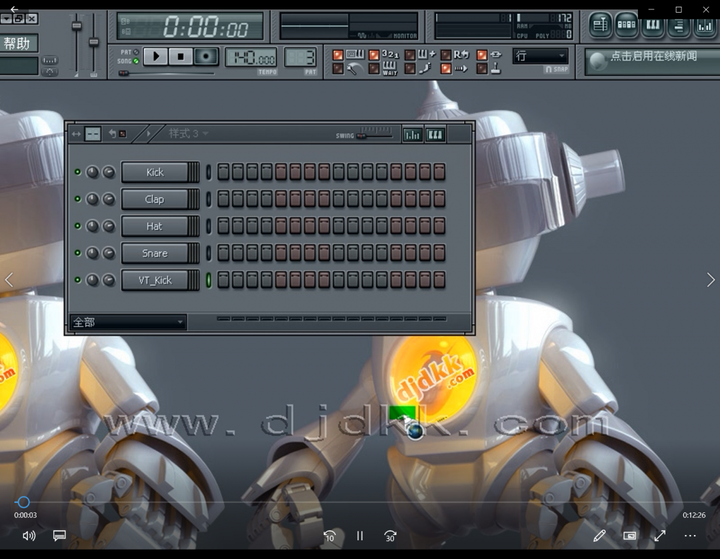The width and height of the screenshot is (720, 559).
Task: Click the note blend recording icon
Action: coord(426,69)
